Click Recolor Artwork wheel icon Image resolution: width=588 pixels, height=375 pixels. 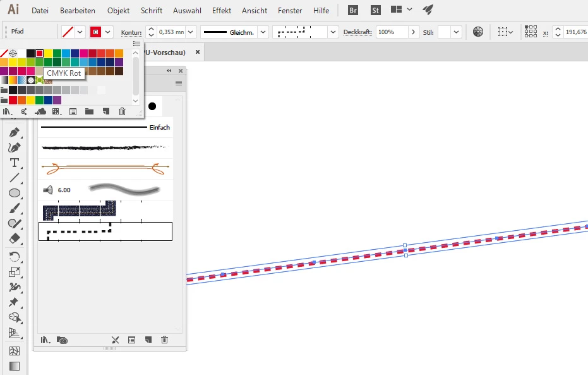[478, 32]
